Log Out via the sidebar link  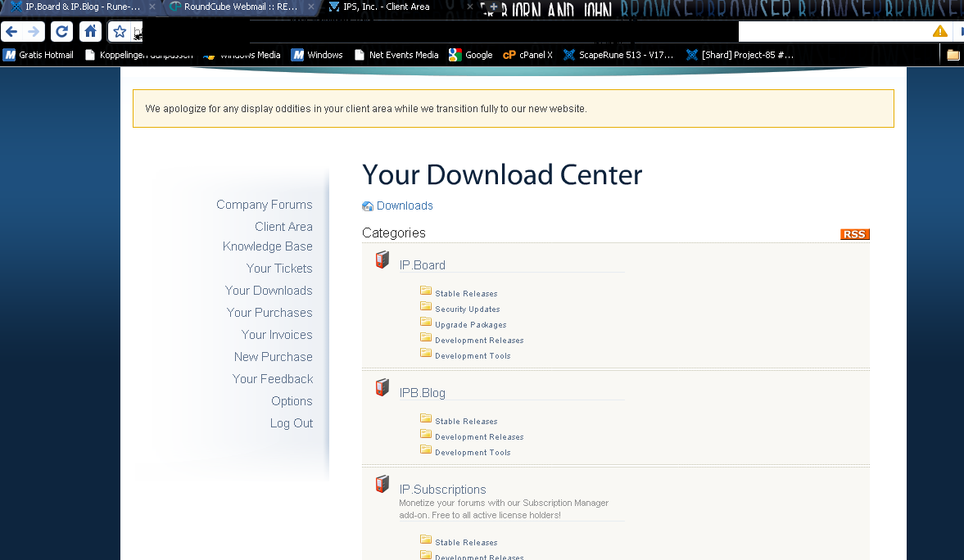pyautogui.click(x=292, y=423)
